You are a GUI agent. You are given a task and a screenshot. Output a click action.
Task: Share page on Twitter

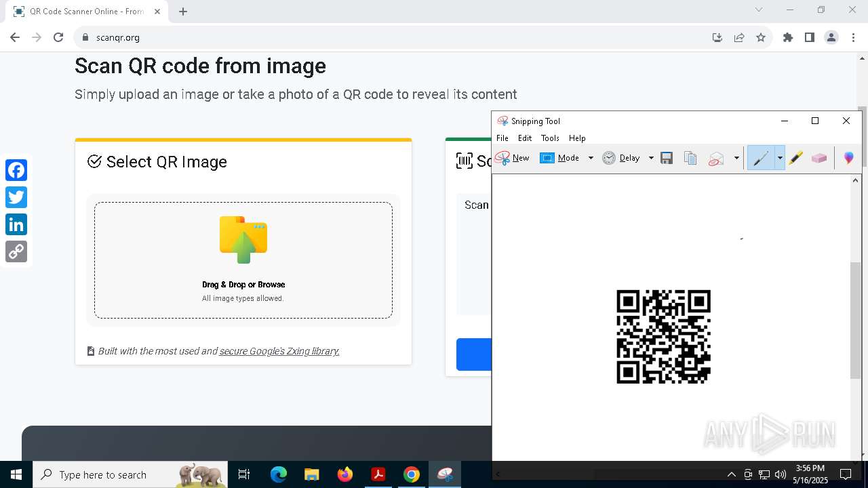[x=16, y=197]
